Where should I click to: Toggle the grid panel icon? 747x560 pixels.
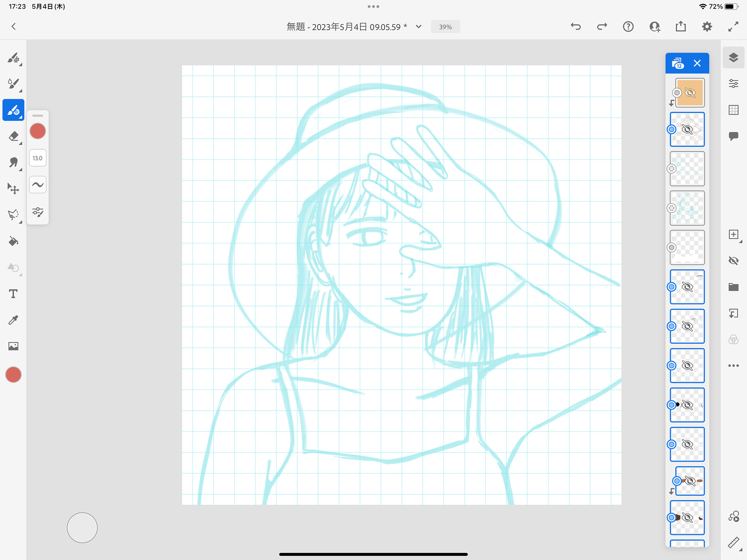733,110
